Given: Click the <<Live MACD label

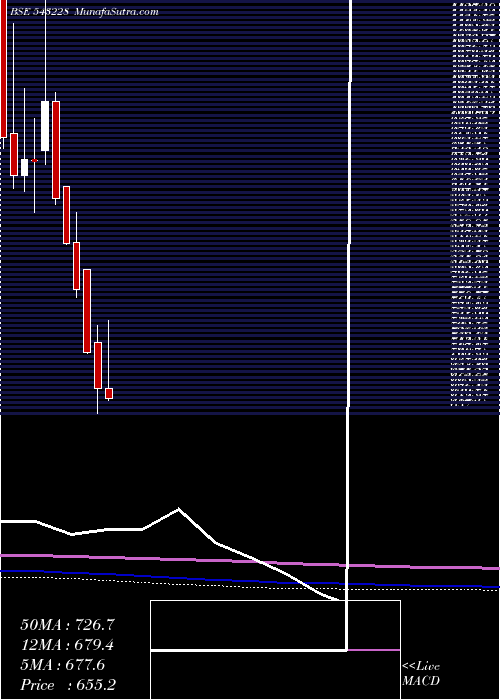Looking at the screenshot, I should [421, 674].
